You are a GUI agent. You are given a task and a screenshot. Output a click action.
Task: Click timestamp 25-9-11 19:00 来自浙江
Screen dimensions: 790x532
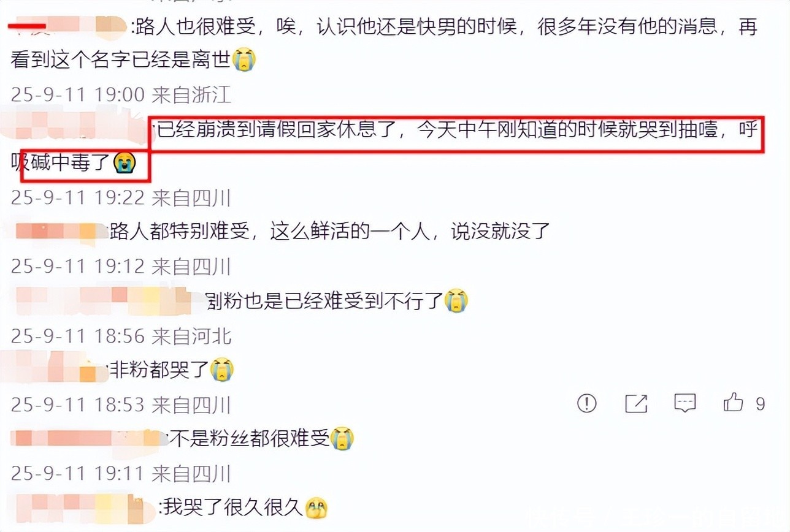click(121, 95)
